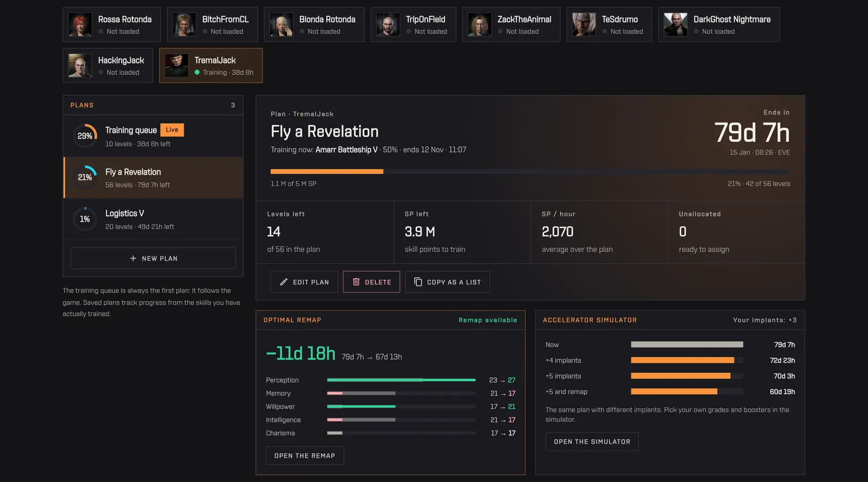Select the Blonda Rotonda character portrait
This screenshot has height=482, width=868.
pos(282,24)
